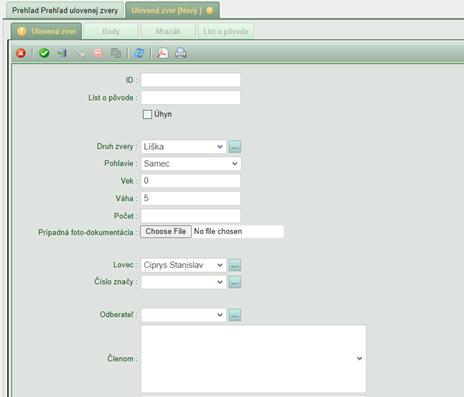Screen dimensions: 464x397
Task: Click the warning icon on Ulovená zver [Nový] tab
Action: point(210,10)
